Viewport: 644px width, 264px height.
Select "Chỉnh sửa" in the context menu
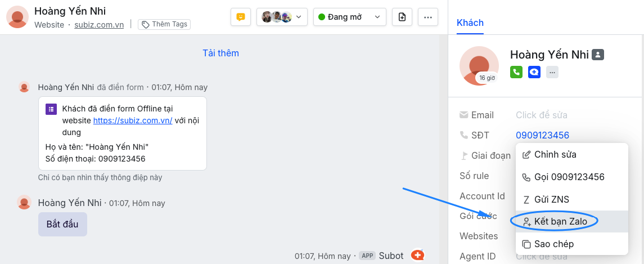(555, 154)
